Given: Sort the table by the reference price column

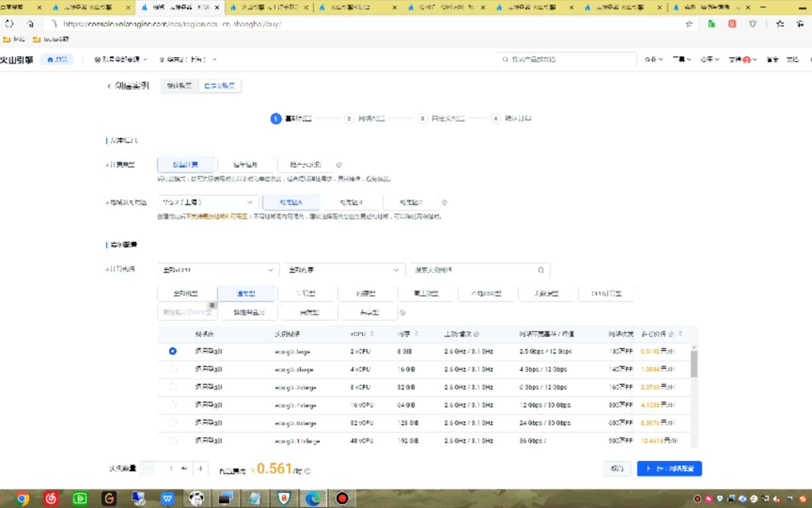Looking at the screenshot, I should [x=680, y=333].
